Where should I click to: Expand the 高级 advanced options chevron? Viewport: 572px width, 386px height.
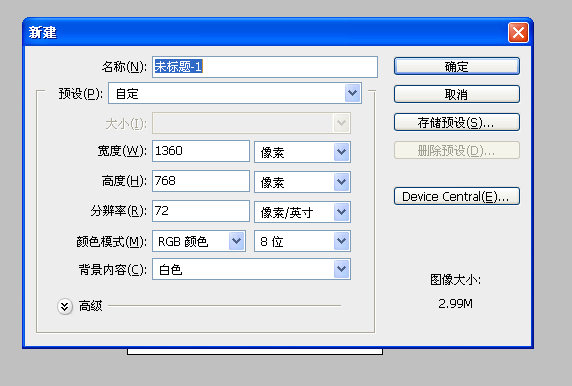click(x=65, y=306)
